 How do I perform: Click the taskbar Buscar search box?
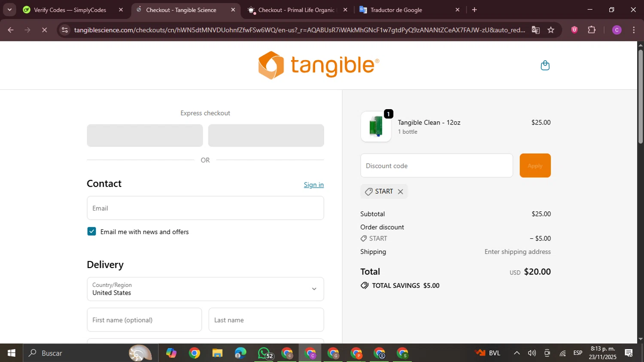coord(90,353)
